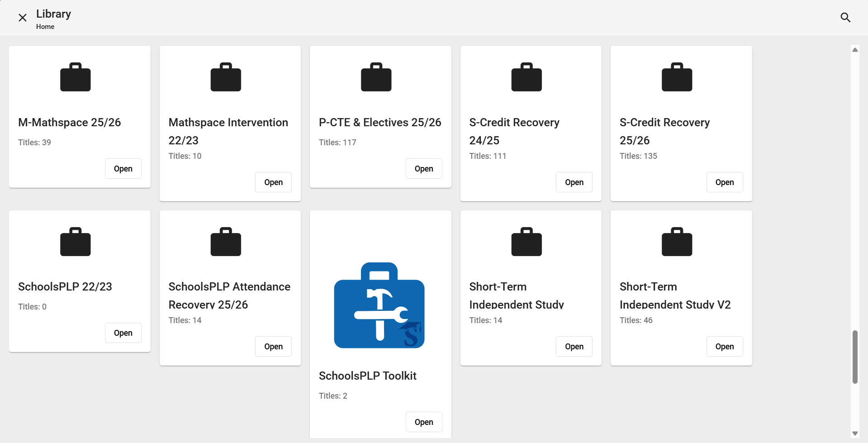Open the S-Credit Recovery 25/26 library

click(x=725, y=182)
